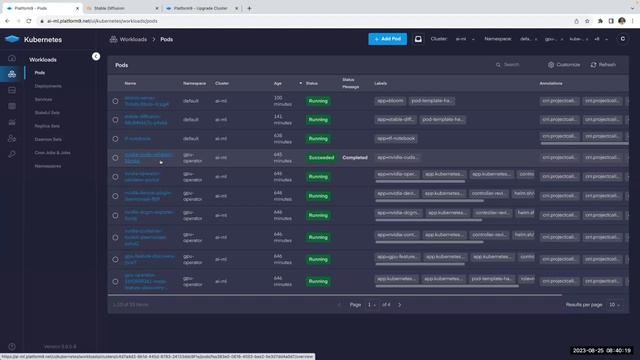The height and width of the screenshot is (360, 640).
Task: Select radio for nvidia-operator pod row
Action: click(116, 177)
